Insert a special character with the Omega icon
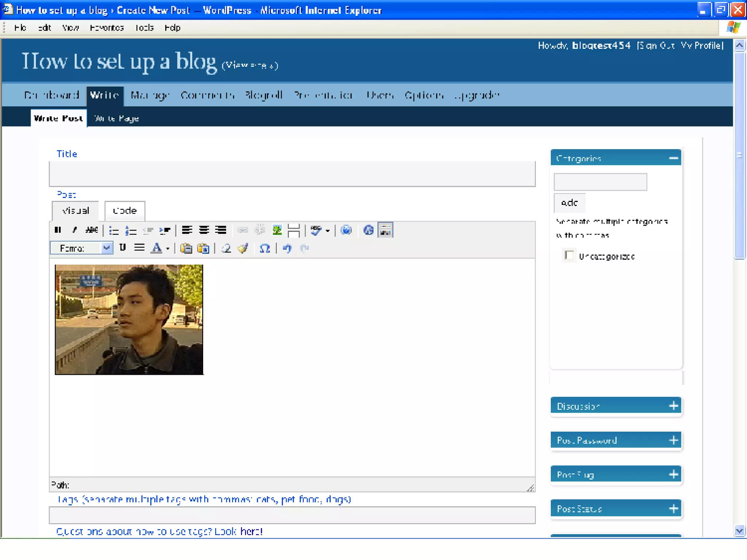 264,249
